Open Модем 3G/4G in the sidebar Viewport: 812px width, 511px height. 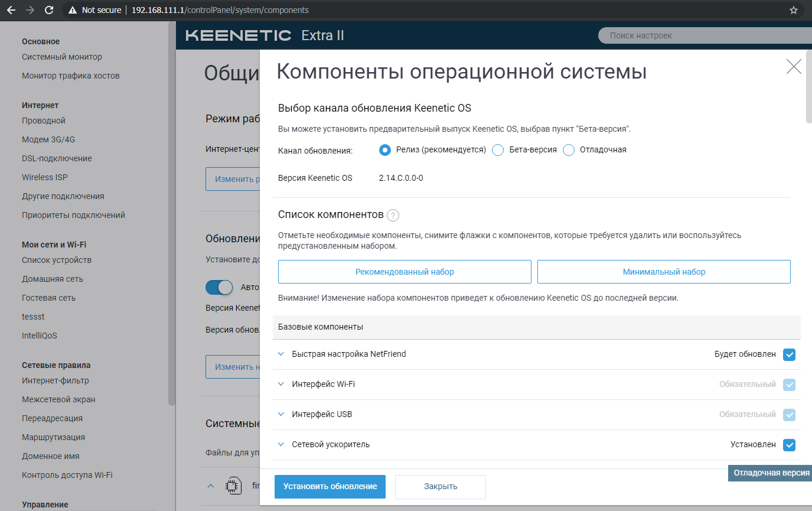(48, 139)
